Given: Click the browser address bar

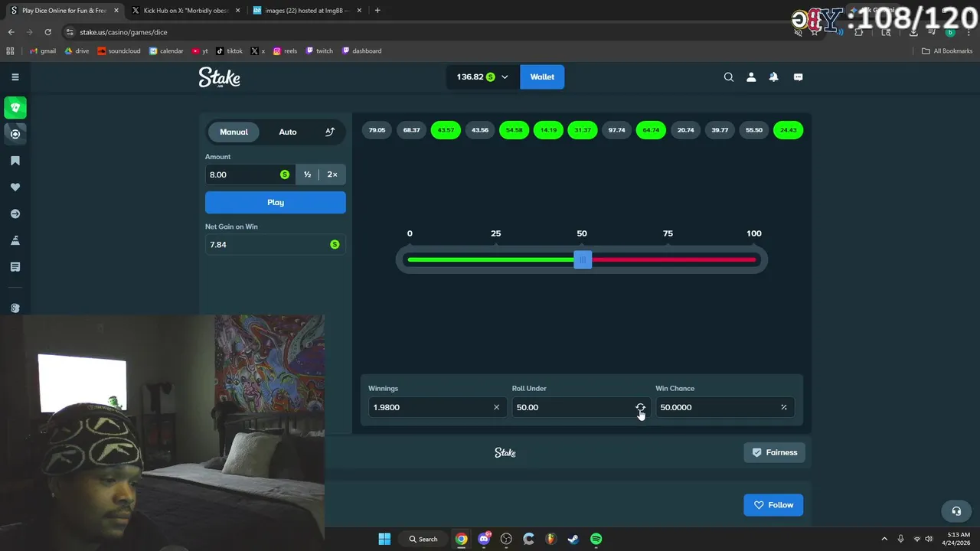Looking at the screenshot, I should pos(429,32).
